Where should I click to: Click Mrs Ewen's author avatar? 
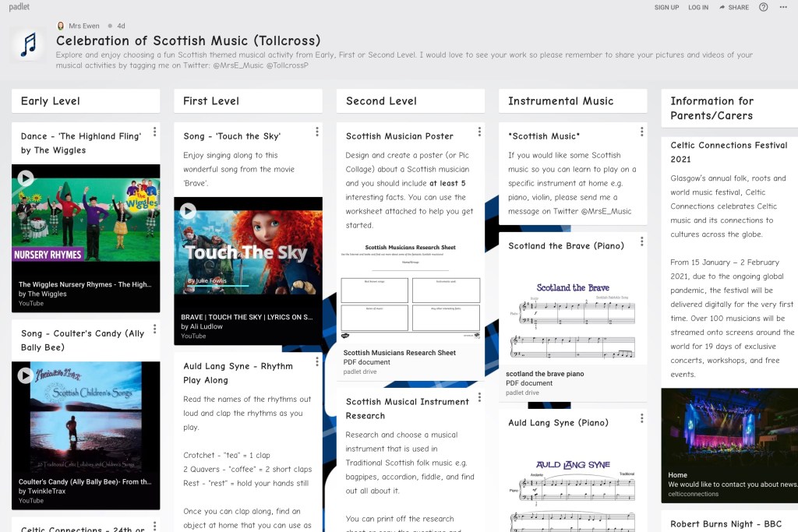click(61, 26)
